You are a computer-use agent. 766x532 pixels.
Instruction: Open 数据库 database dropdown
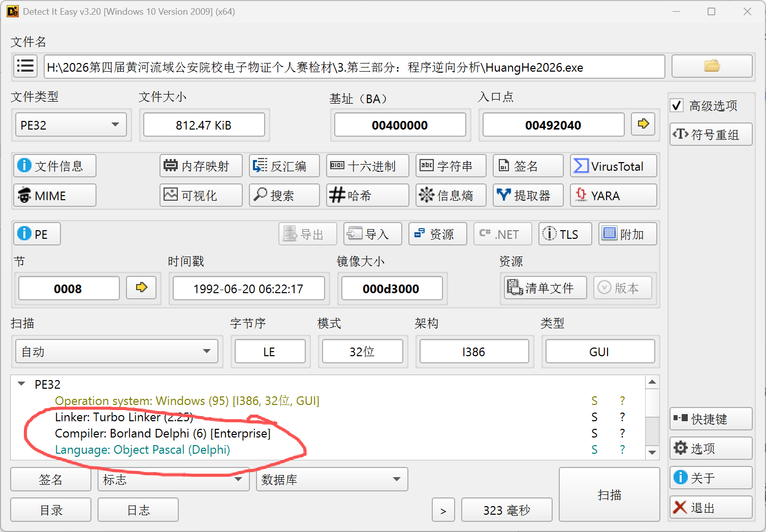(x=332, y=479)
